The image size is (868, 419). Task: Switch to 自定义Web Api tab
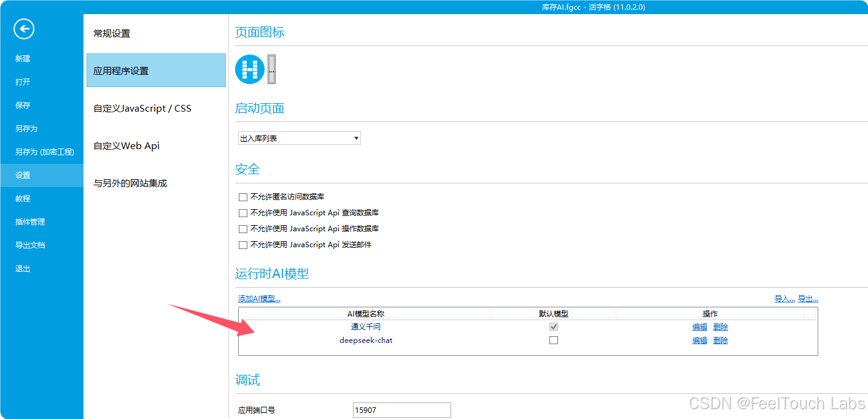point(156,146)
